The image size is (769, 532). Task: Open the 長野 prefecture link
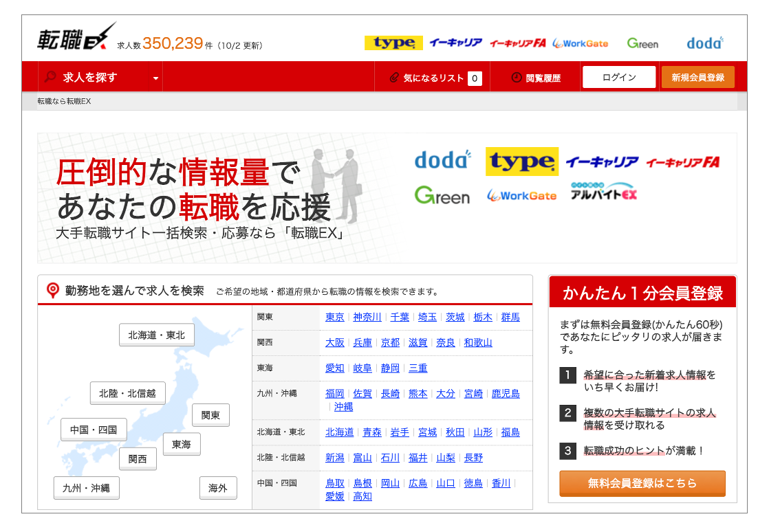[474, 458]
